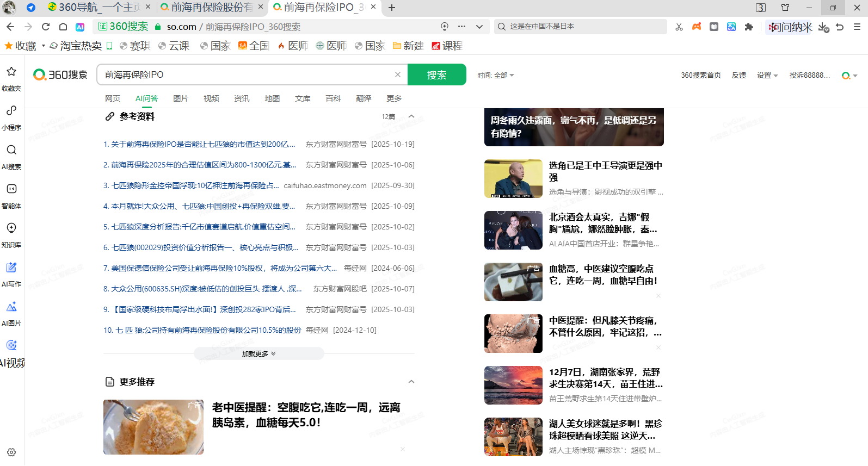Image resolution: width=868 pixels, height=466 pixels.
Task: Open the downloads icon in toolbar
Action: [x=823, y=27]
